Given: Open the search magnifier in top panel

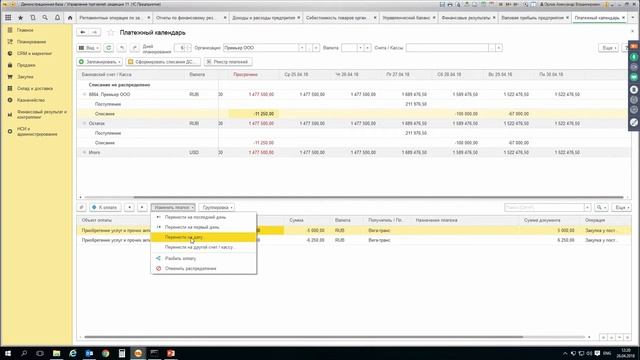Looking at the screenshot, I should 45,18.
